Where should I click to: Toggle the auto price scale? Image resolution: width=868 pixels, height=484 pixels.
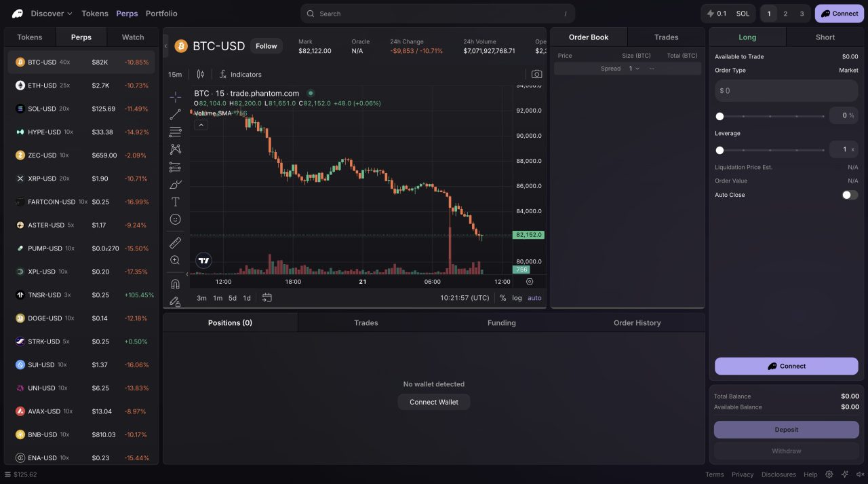click(534, 298)
